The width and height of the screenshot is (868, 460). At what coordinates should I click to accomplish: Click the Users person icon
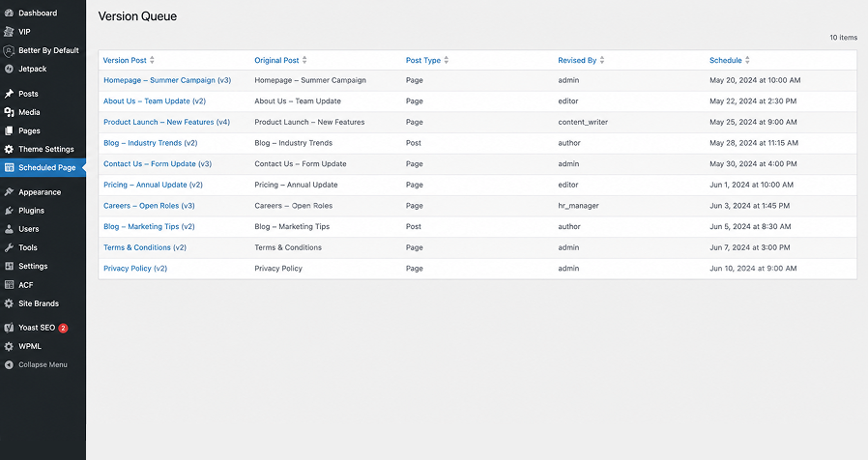click(9, 229)
